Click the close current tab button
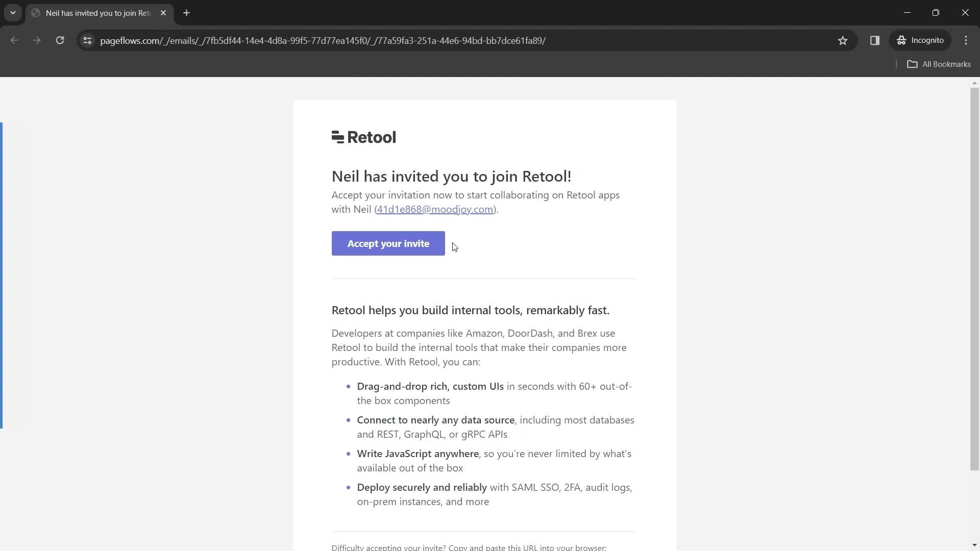Viewport: 980px width, 551px height. (x=163, y=13)
